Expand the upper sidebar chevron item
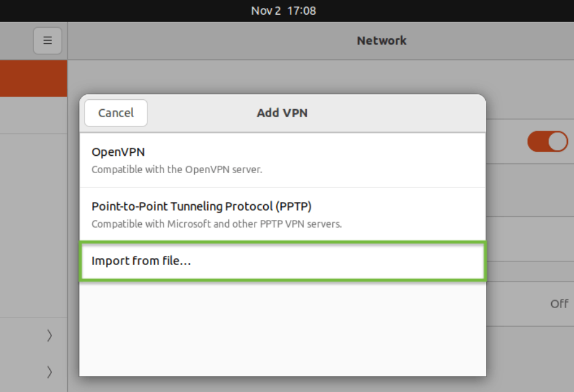574x392 pixels. [50, 335]
